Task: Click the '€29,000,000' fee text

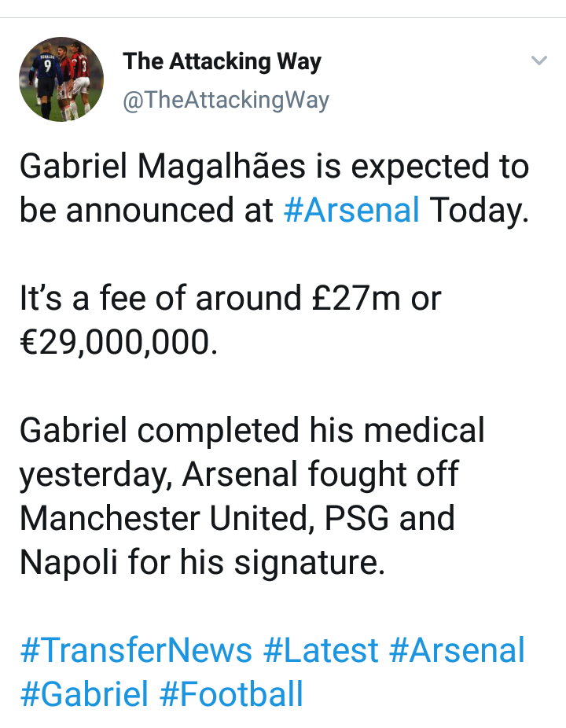Action: click(118, 343)
